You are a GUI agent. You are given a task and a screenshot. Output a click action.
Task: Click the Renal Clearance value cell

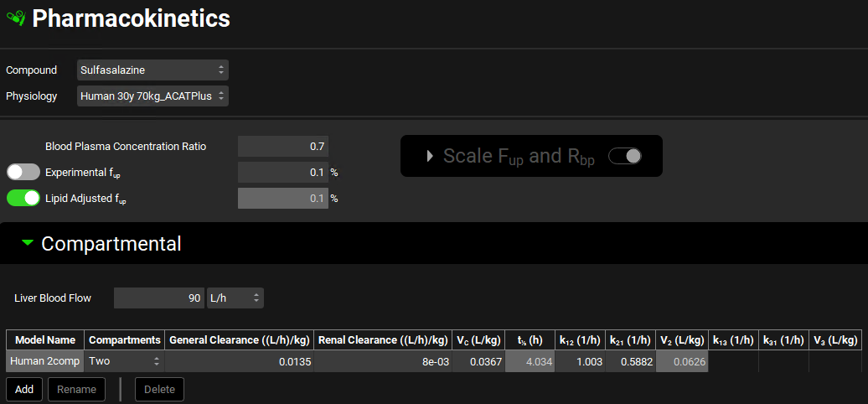coord(383,361)
